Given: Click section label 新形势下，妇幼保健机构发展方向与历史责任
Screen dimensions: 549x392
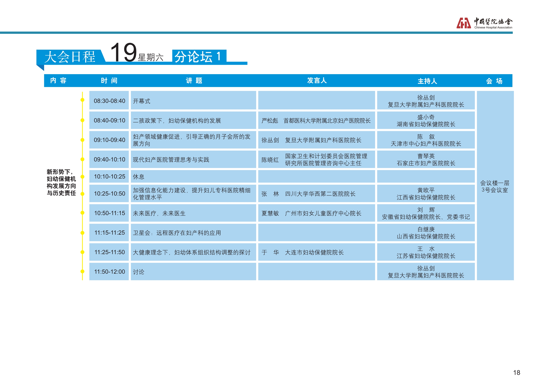Looking at the screenshot, I should point(61,182).
